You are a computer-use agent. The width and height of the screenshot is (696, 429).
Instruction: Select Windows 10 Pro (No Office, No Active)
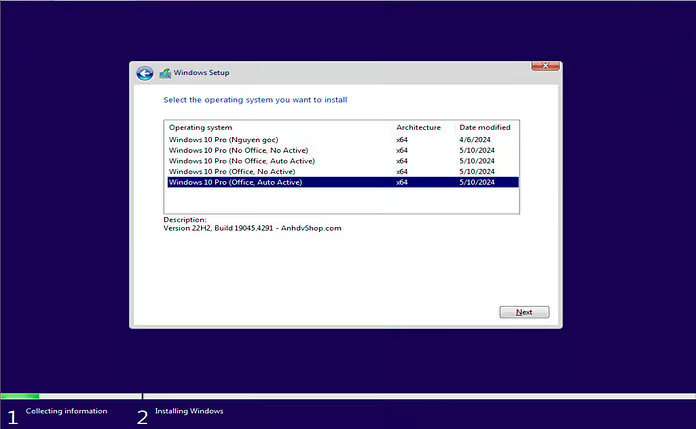coord(343,150)
